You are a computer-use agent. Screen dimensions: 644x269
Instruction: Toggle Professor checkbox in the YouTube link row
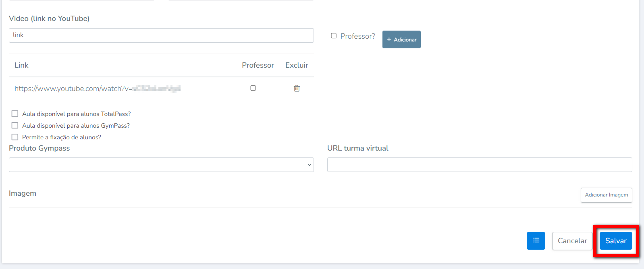point(253,88)
